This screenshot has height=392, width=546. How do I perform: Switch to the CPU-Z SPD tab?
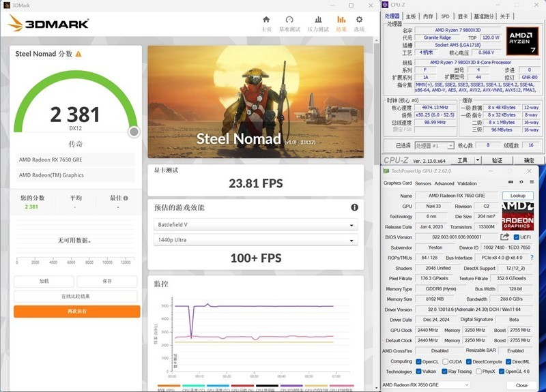(445, 16)
